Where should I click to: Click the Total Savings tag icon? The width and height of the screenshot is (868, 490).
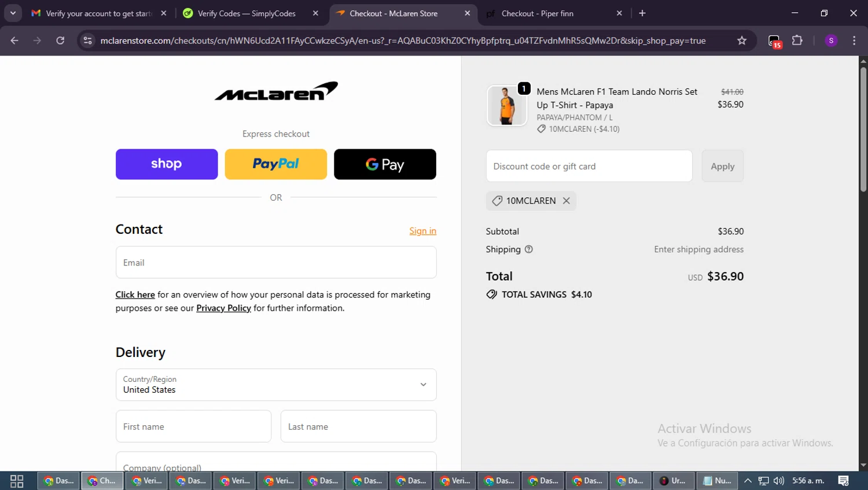tap(492, 294)
